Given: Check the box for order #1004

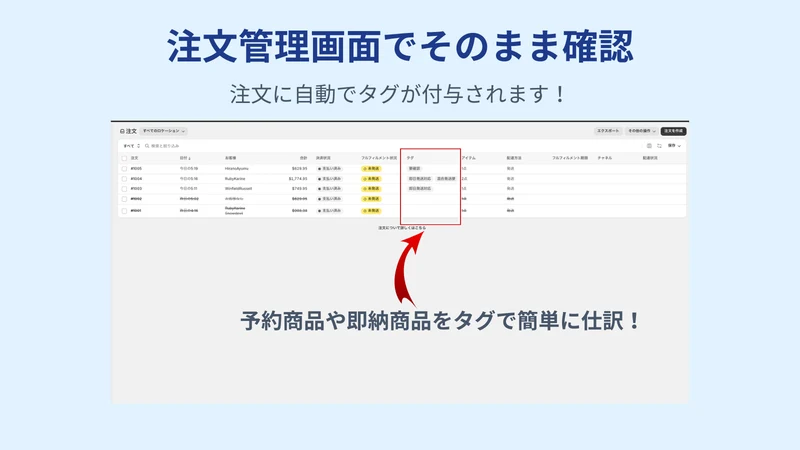Looking at the screenshot, I should tap(124, 179).
